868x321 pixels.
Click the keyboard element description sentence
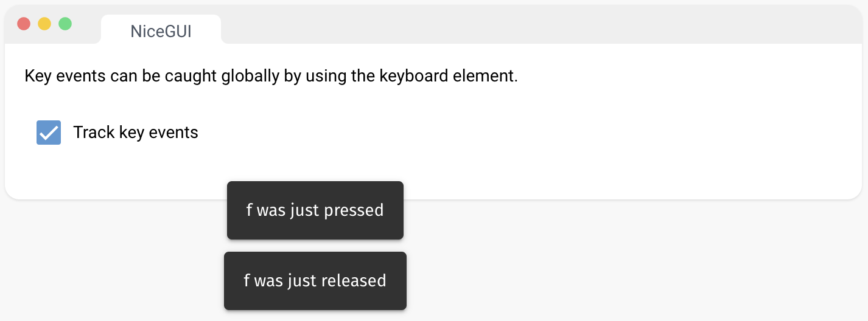click(271, 77)
